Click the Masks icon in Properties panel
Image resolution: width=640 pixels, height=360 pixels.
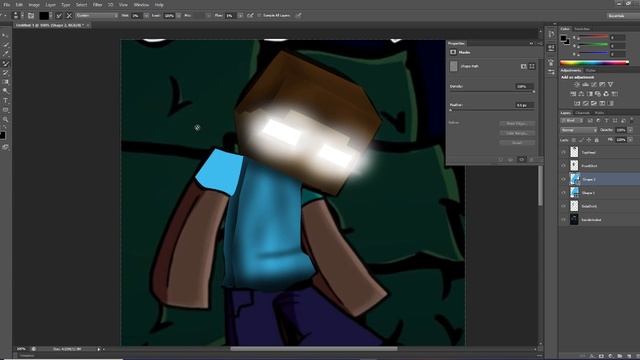(x=453, y=52)
